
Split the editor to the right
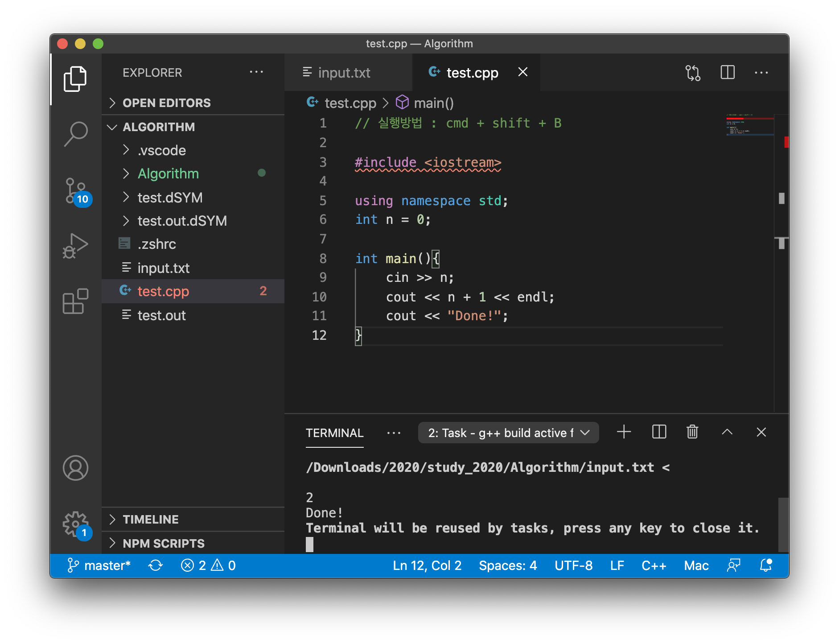[728, 72]
